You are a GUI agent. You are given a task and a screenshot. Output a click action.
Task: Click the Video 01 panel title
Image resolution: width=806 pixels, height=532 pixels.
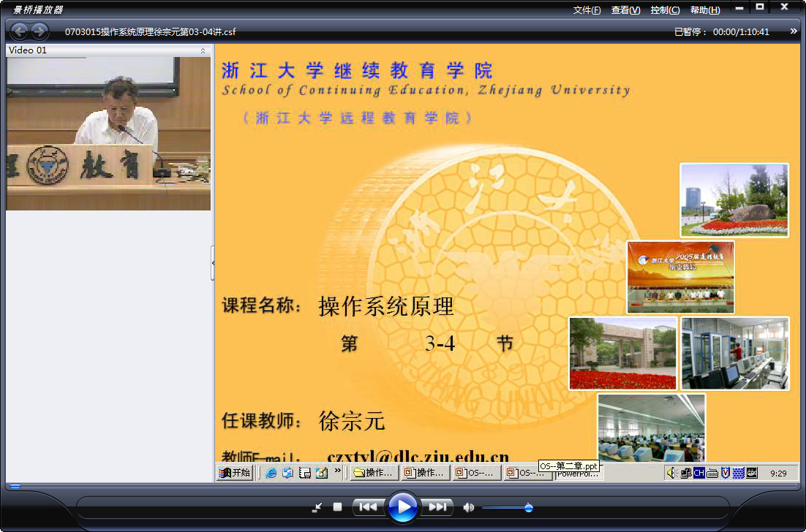coord(28,50)
